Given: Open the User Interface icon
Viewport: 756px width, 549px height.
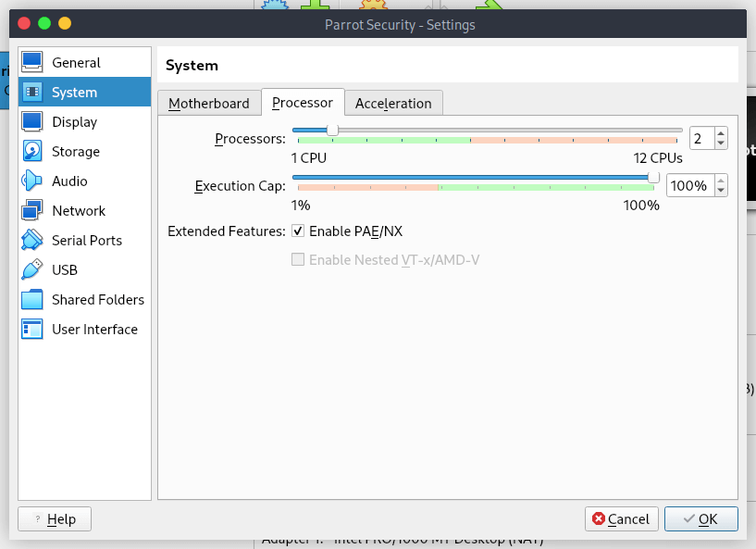Looking at the screenshot, I should point(32,330).
